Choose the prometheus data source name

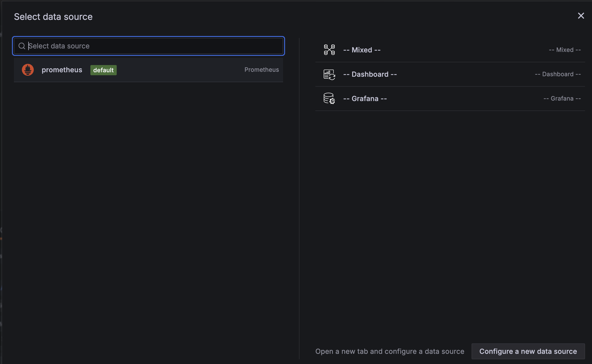pyautogui.click(x=62, y=70)
